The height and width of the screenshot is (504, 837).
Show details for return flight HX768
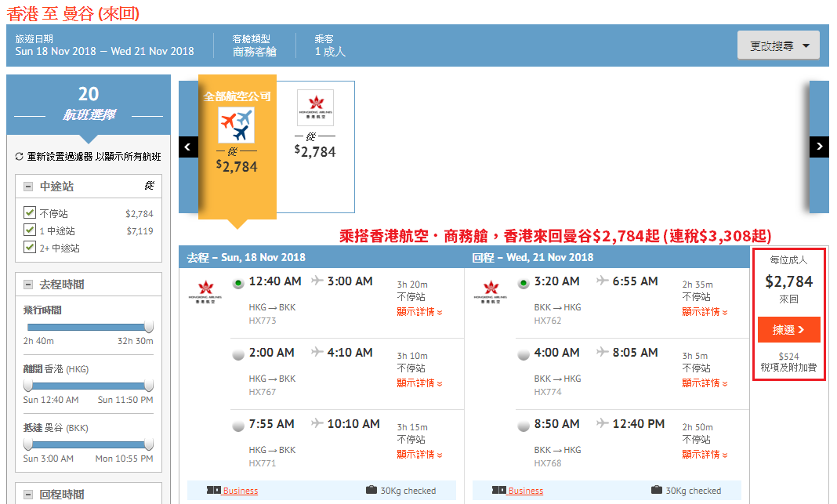click(705, 455)
